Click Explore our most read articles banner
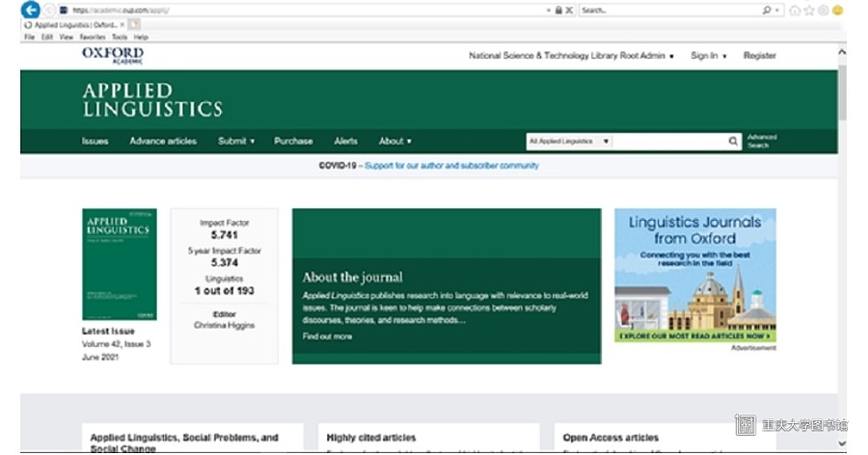 695,336
